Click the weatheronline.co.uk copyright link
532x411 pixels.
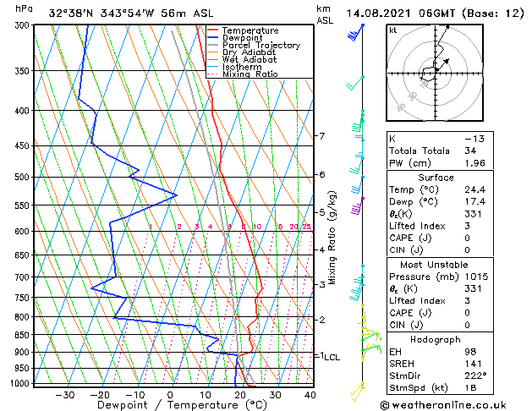(x=443, y=405)
